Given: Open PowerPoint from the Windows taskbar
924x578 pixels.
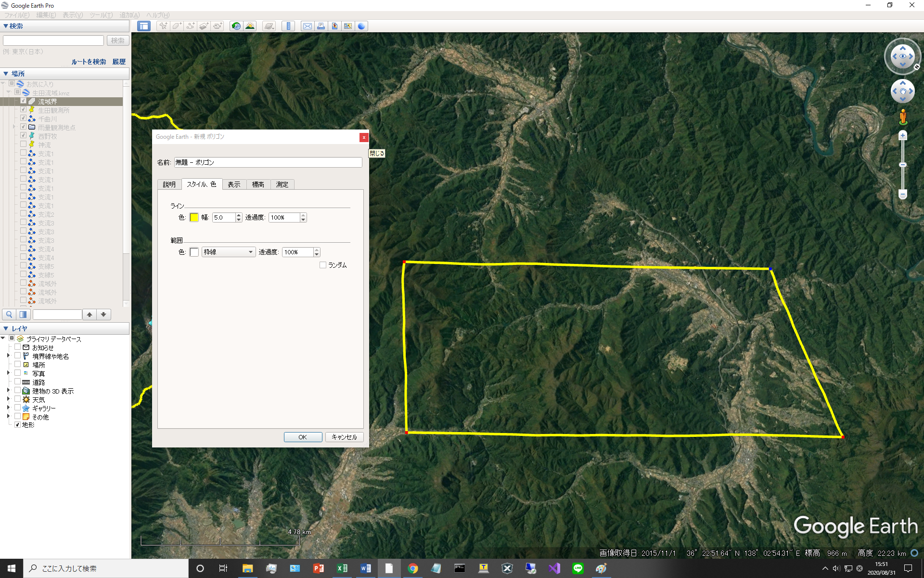Looking at the screenshot, I should 318,568.
